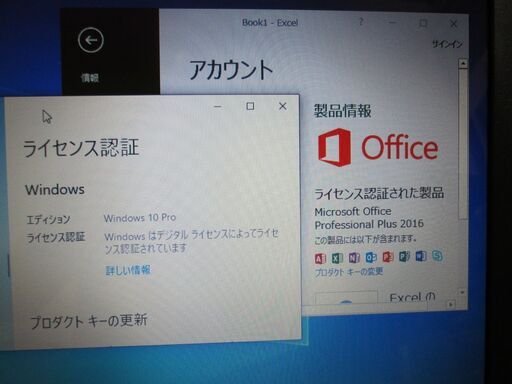Click the OneNote icon in Office products
Image resolution: width=512 pixels, height=384 pixels.
pos(354,257)
